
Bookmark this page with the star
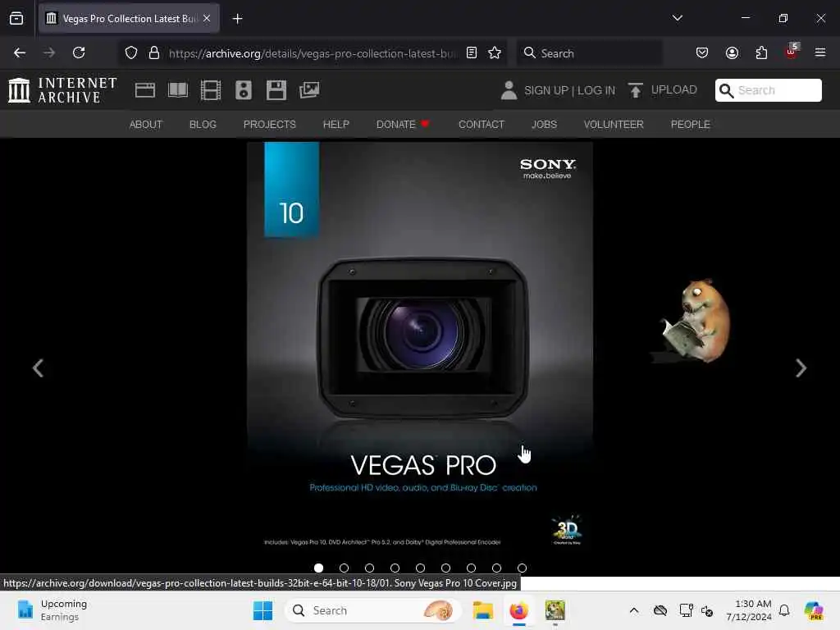[495, 52]
